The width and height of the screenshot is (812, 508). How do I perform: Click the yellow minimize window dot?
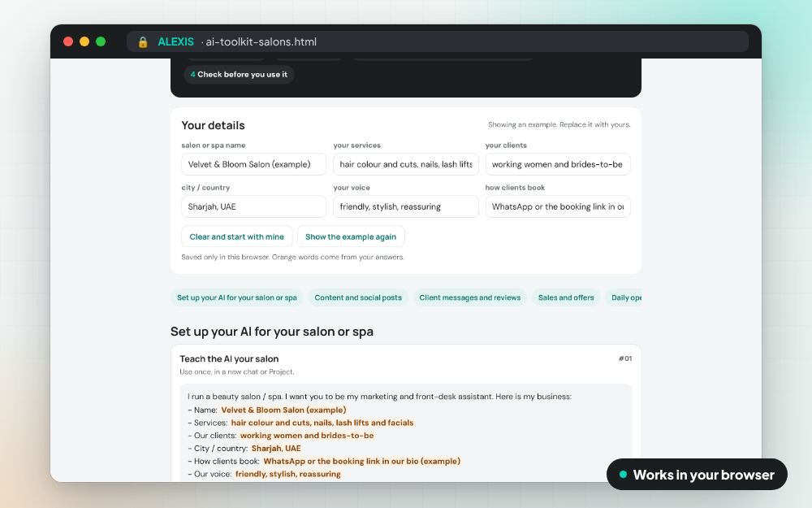(84, 41)
